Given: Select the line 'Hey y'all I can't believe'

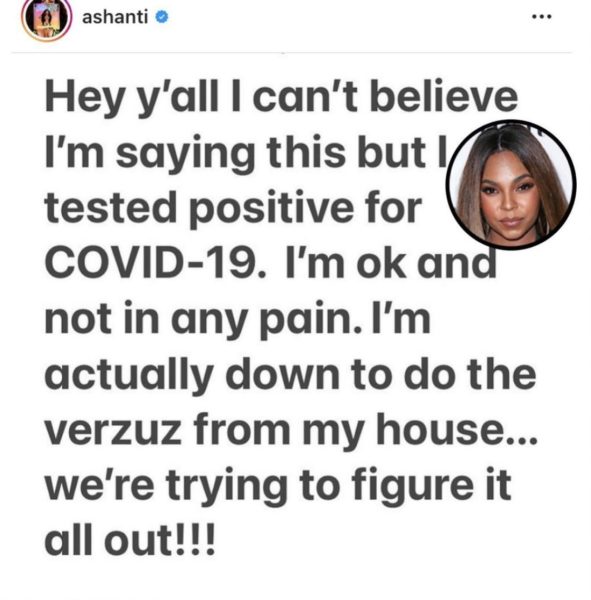Looking at the screenshot, I should (281, 97).
